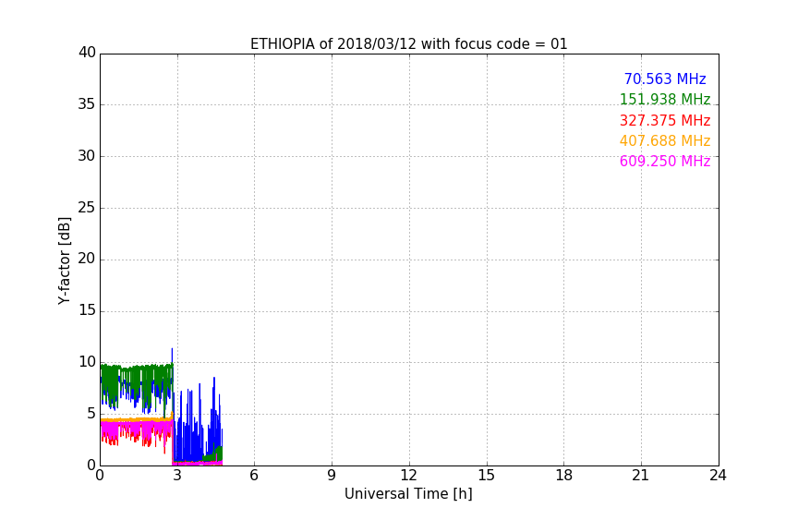Image resolution: width=798 pixels, height=532 pixels.
Task: Click the 'Y-factor [dB]' axis label
Action: click(x=64, y=260)
